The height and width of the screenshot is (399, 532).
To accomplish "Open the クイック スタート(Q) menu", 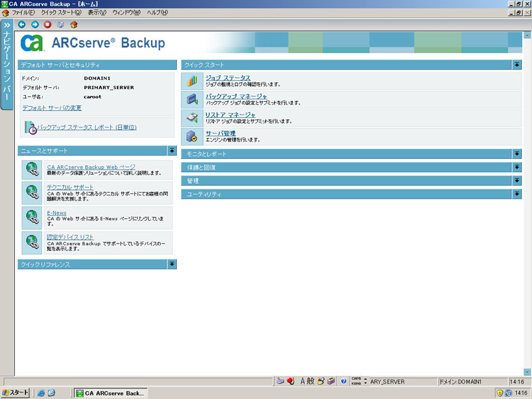I will (61, 13).
